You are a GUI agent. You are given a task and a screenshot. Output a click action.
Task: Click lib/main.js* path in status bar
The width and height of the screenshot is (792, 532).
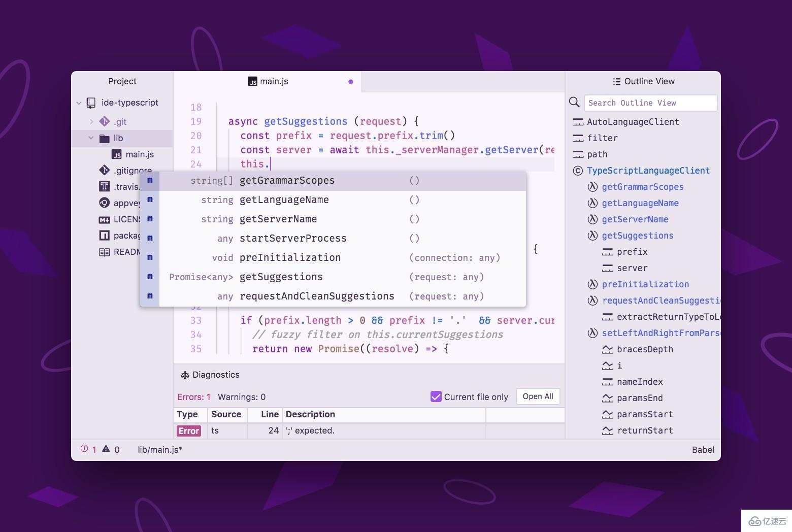coord(160,450)
